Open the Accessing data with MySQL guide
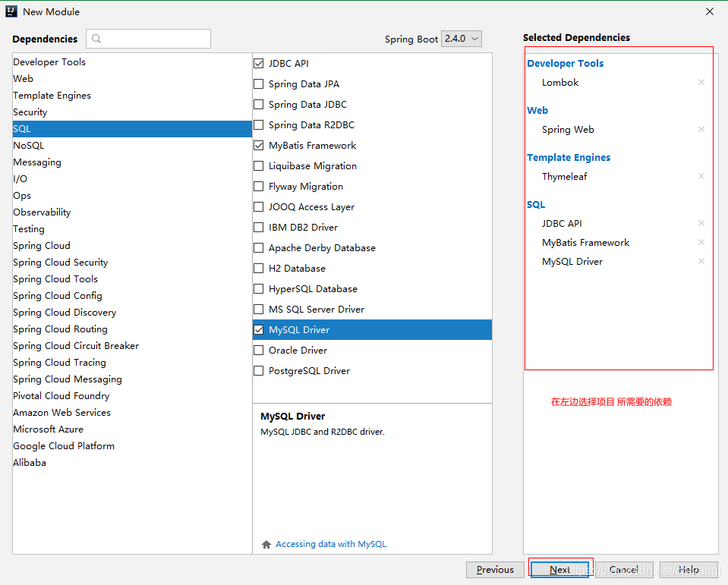The height and width of the screenshot is (585, 728). point(330,544)
